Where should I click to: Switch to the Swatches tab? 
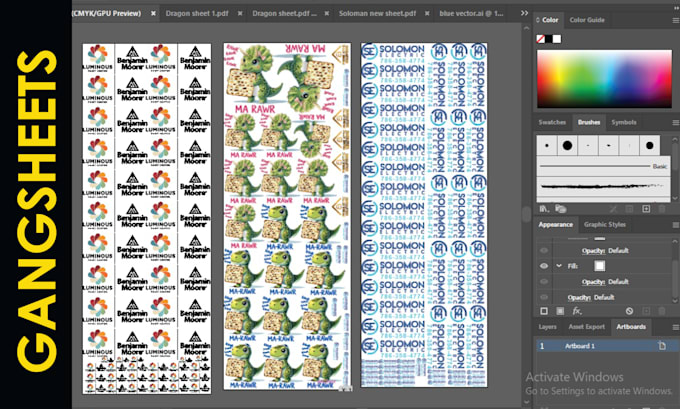(x=552, y=122)
